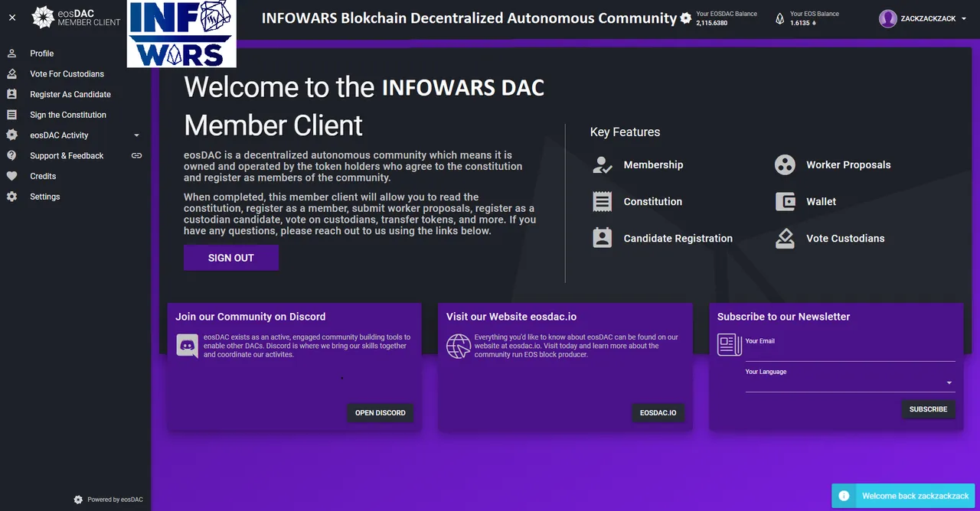Click the link icon beside Support & Feedback

point(136,155)
